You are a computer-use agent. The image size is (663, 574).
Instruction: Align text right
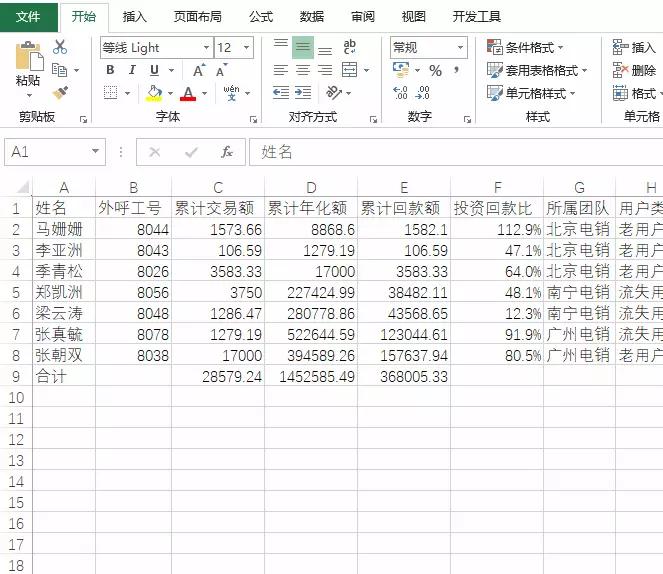coord(325,70)
